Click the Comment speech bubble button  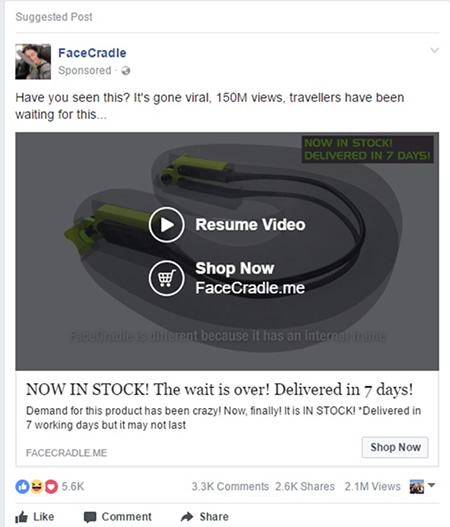[117, 517]
